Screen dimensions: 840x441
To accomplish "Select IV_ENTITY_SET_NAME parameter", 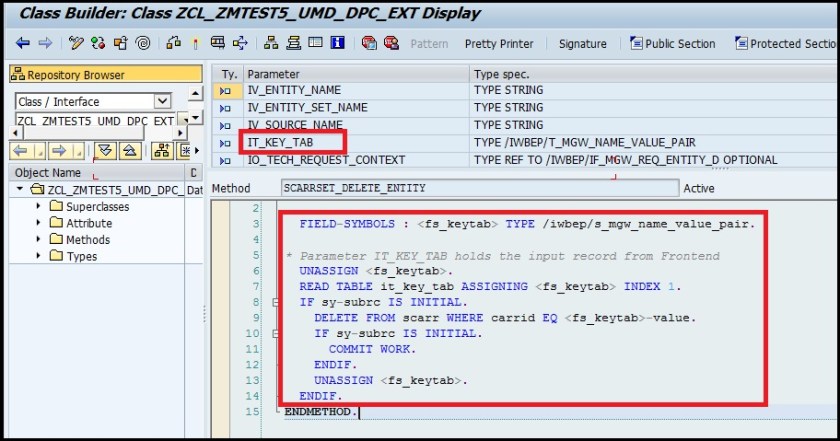I will (x=308, y=108).
